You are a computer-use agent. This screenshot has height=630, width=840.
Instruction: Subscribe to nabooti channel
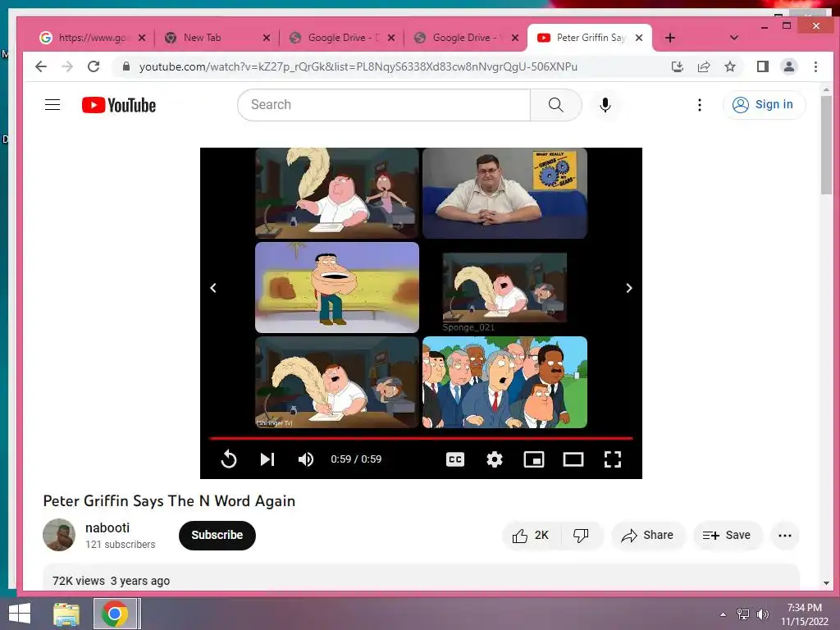click(x=217, y=535)
